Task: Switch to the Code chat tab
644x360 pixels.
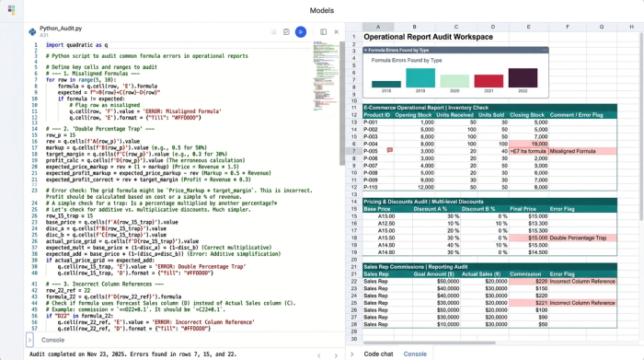Action: 378,354
